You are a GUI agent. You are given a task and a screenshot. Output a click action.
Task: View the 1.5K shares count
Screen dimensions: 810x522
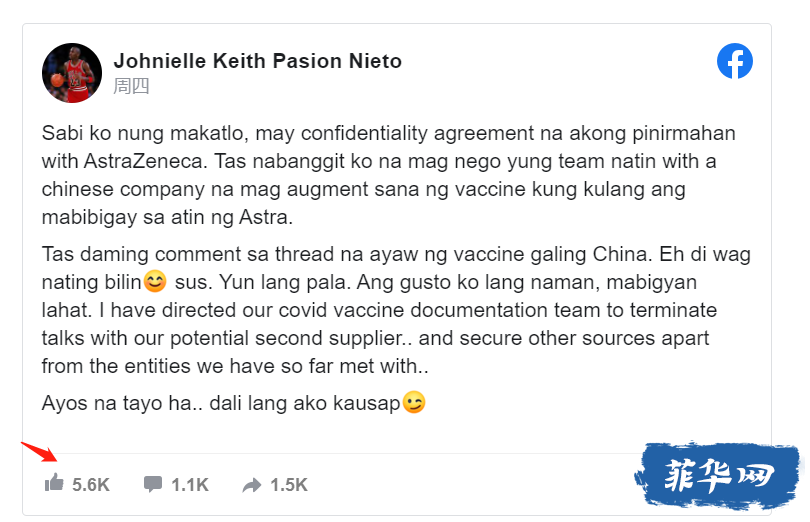pyautogui.click(x=289, y=485)
